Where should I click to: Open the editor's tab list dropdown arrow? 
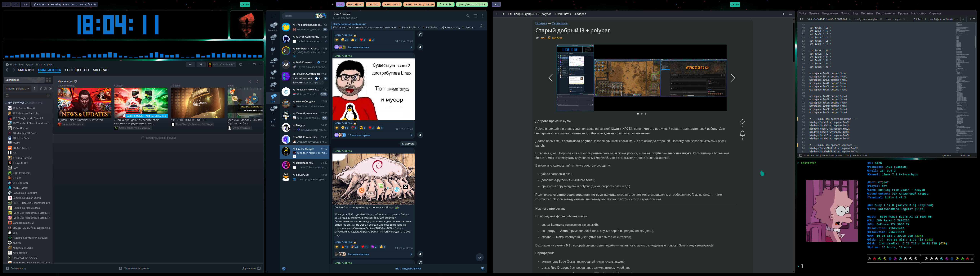coord(974,19)
